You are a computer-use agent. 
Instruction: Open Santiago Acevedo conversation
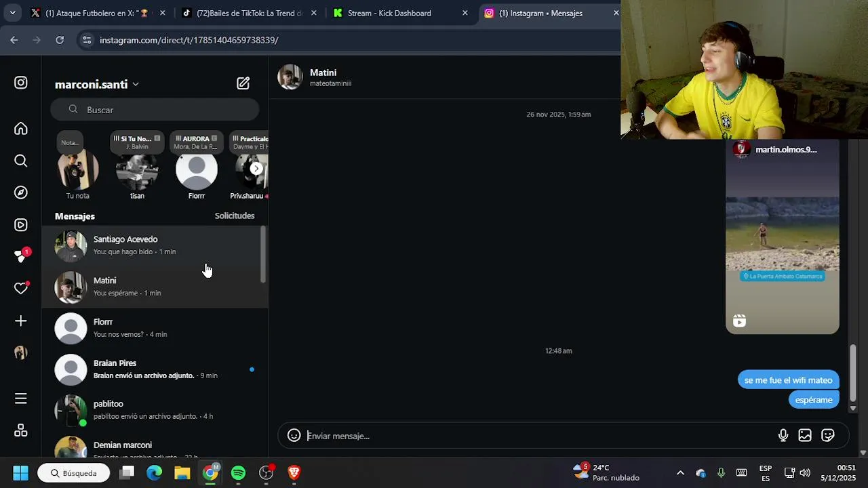click(155, 245)
